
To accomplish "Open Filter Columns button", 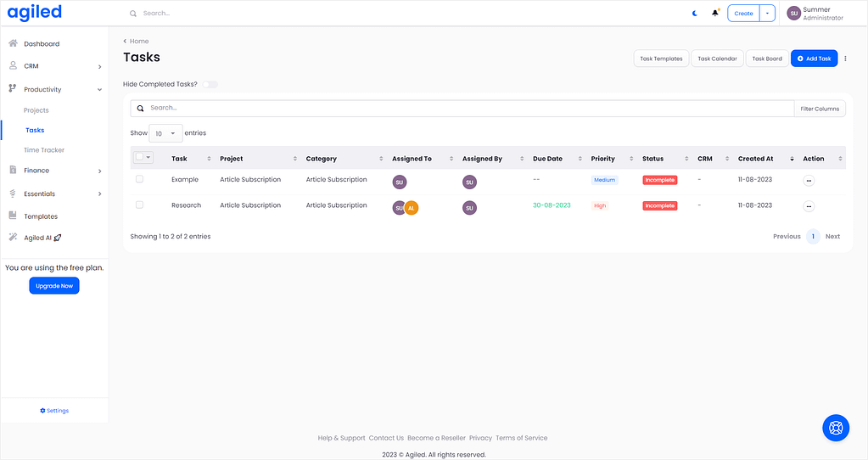I will pos(820,109).
